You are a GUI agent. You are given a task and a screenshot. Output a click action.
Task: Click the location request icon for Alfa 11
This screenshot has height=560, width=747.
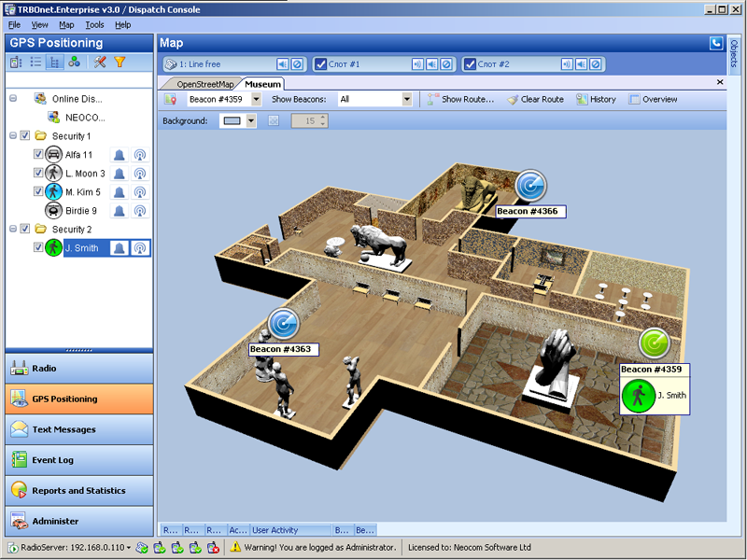[x=139, y=155]
